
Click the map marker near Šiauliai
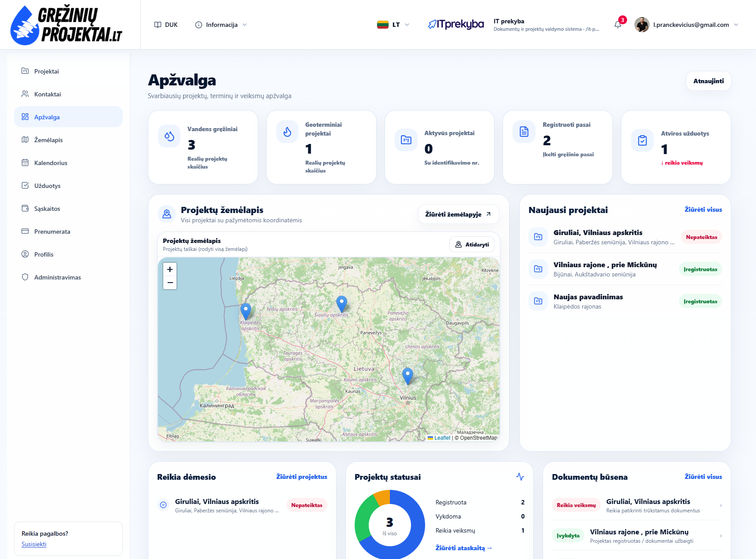(x=341, y=304)
